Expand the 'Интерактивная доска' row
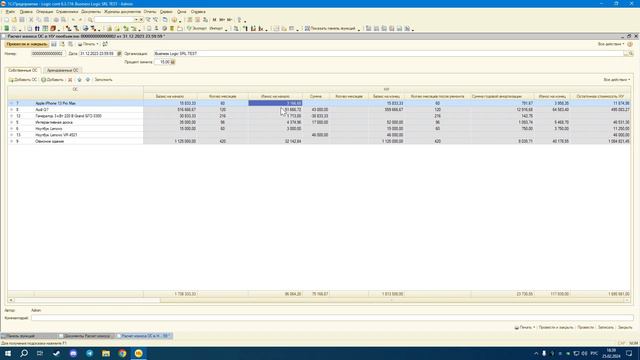The width and height of the screenshot is (640, 360). coord(11,122)
